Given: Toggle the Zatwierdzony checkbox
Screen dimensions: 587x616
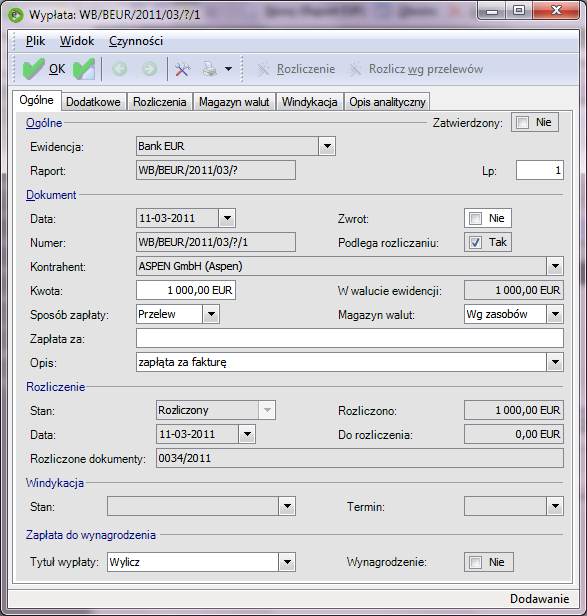Looking at the screenshot, I should pos(523,123).
